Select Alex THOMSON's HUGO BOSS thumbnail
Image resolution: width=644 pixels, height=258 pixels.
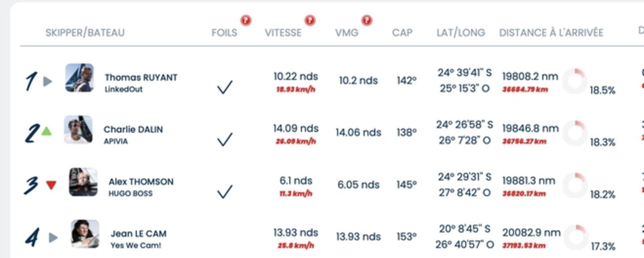click(x=83, y=182)
